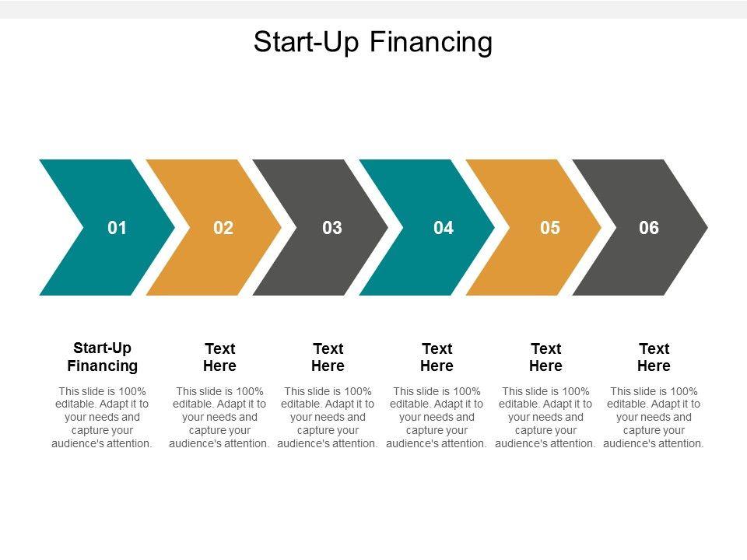Click the gray chevron arrow labeled 03
Viewport: 747px width, 560px height.
coord(331,228)
